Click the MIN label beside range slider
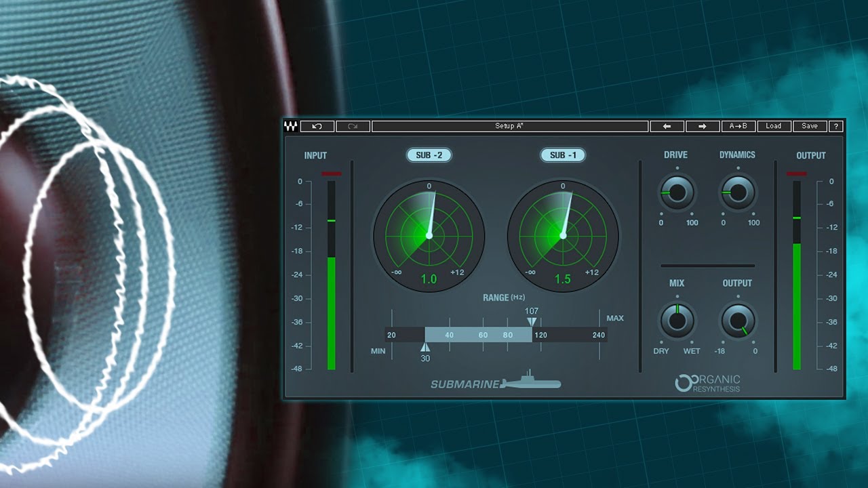The image size is (868, 488). coord(378,351)
